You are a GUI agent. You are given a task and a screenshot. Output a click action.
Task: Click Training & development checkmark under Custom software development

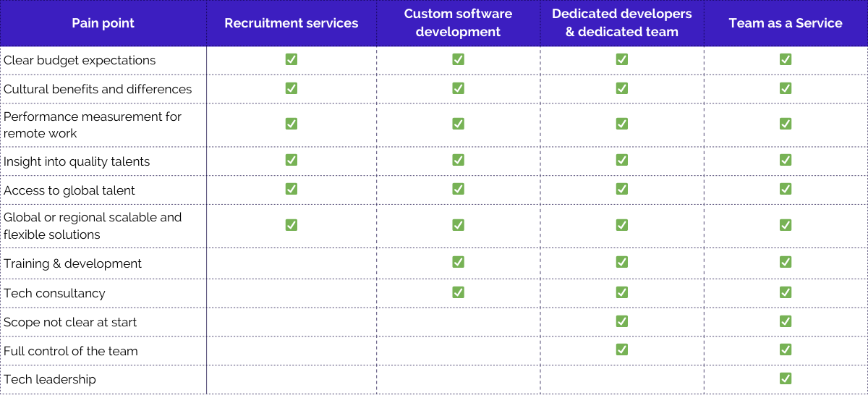click(x=458, y=262)
